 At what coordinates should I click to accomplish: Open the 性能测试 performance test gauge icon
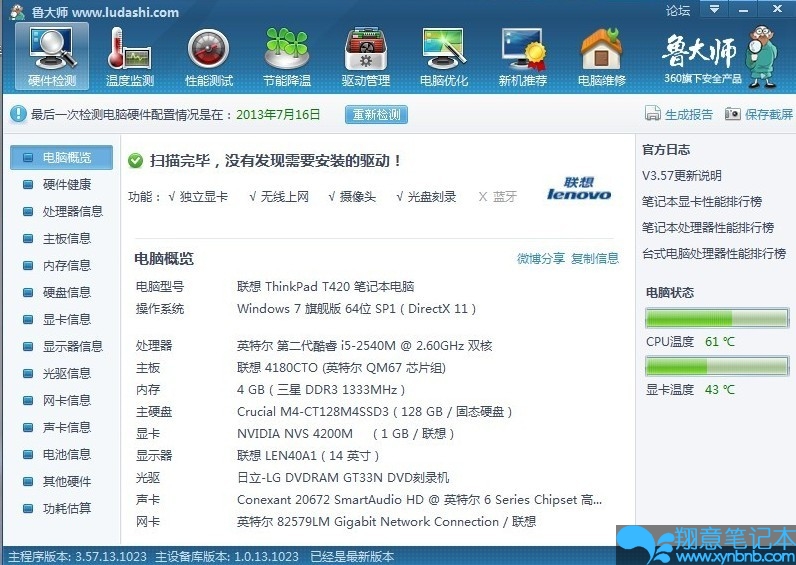coord(209,56)
